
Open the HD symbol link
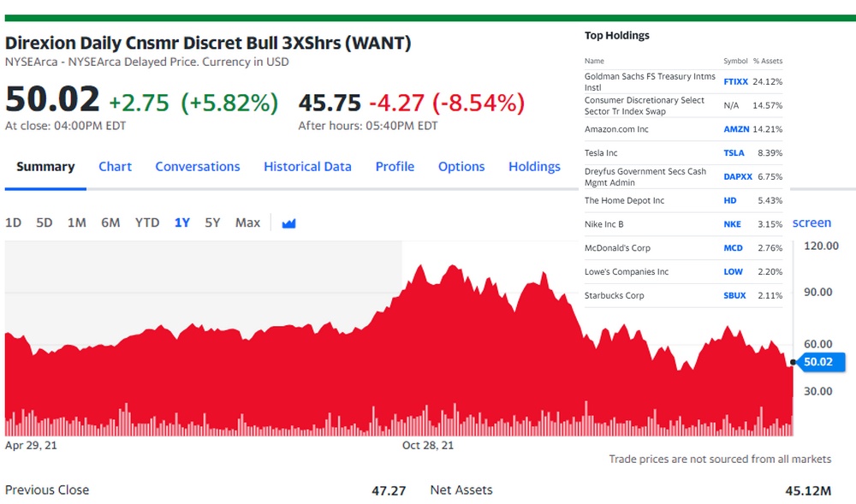[x=730, y=201]
